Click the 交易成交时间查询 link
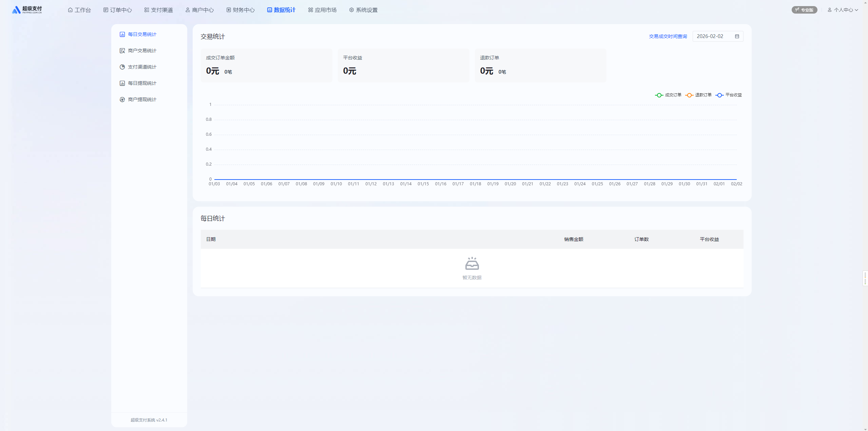This screenshot has width=868, height=431. pos(668,36)
